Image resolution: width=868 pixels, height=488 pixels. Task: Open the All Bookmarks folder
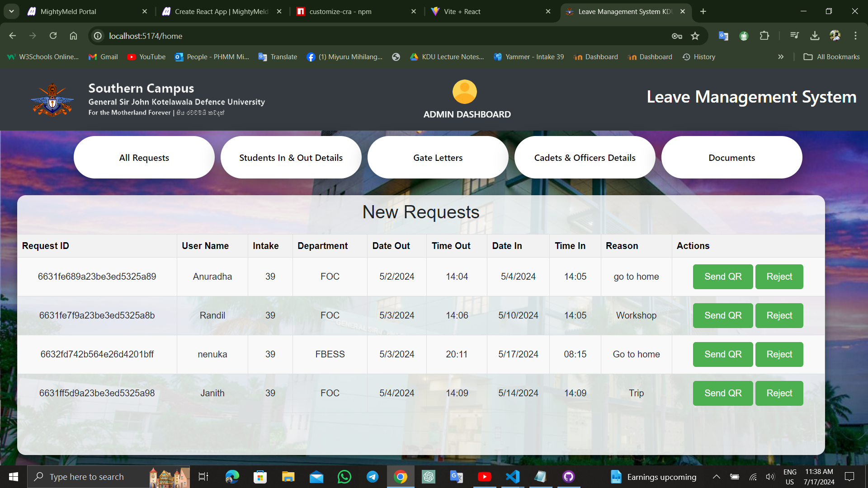831,57
